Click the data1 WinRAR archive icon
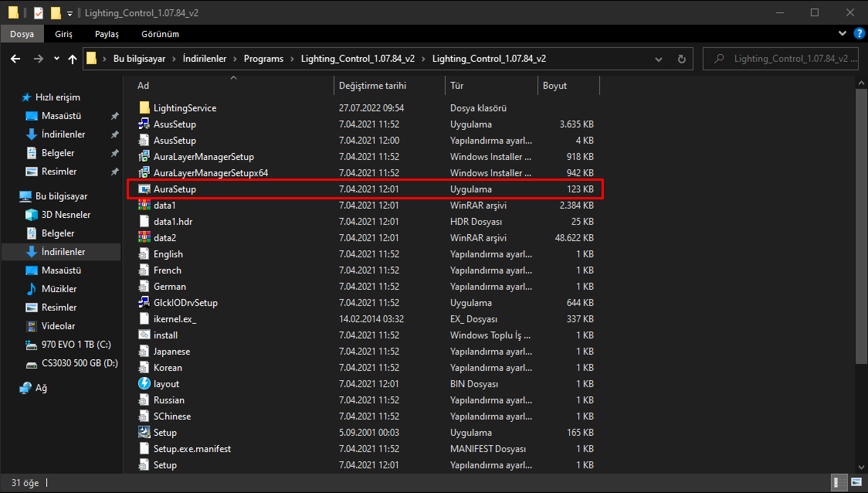 144,205
